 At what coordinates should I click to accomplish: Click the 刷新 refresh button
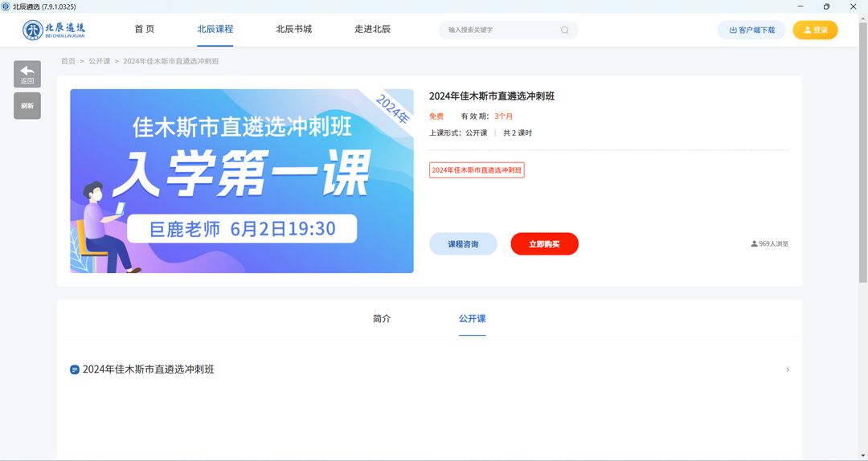coord(27,106)
